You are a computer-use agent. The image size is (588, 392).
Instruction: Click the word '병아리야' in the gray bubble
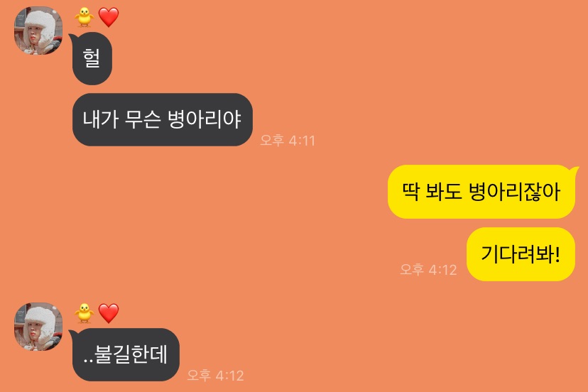coord(204,120)
